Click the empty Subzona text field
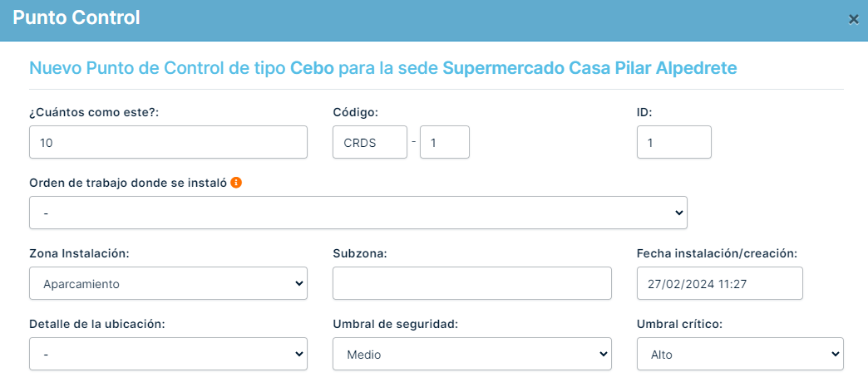The image size is (868, 382). coord(471,283)
